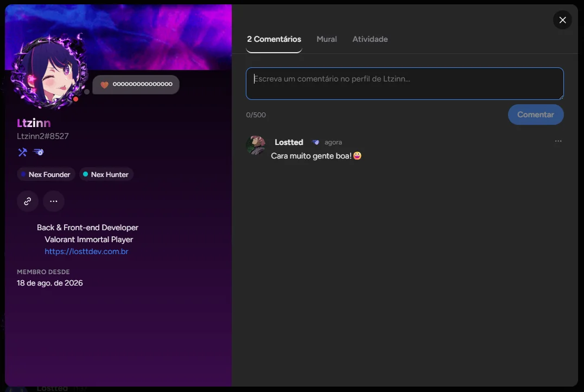Close the profile modal with X button
This screenshot has height=392, width=584.
click(562, 20)
